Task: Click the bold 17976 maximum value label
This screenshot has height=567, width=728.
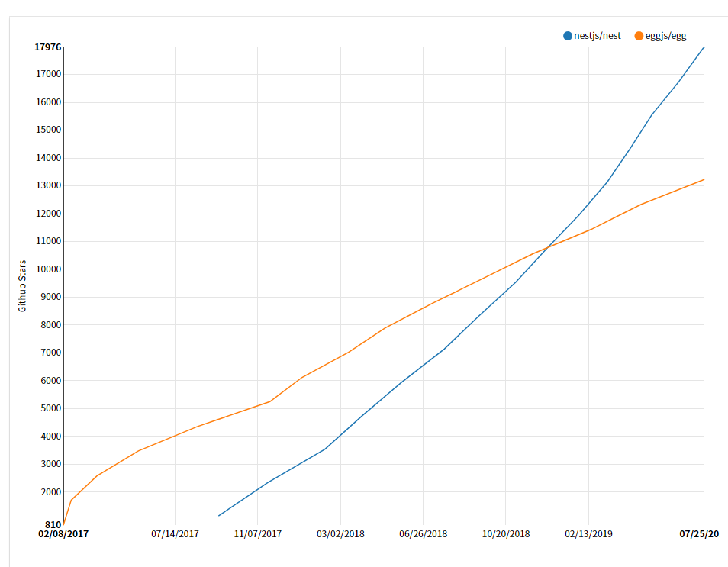Action: click(48, 47)
